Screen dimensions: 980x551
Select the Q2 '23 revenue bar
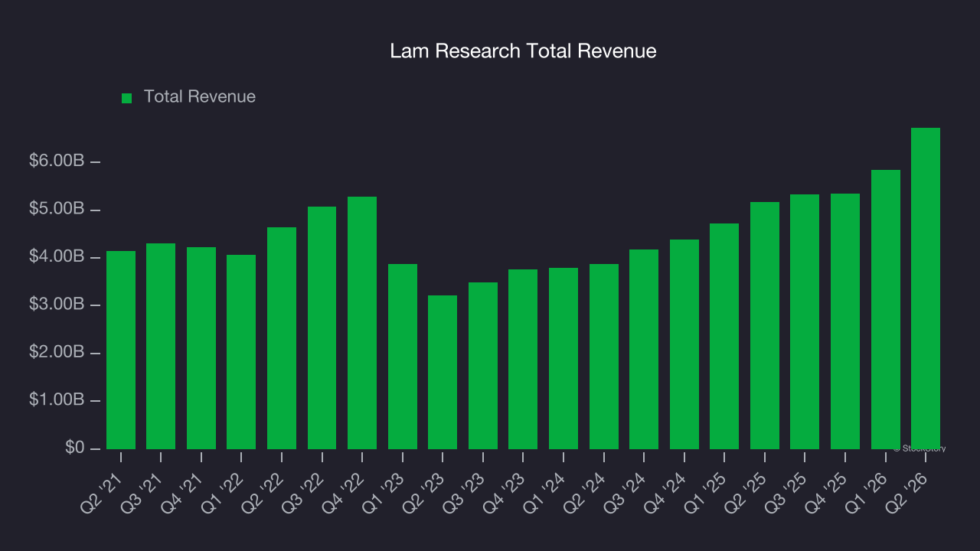[x=443, y=372]
